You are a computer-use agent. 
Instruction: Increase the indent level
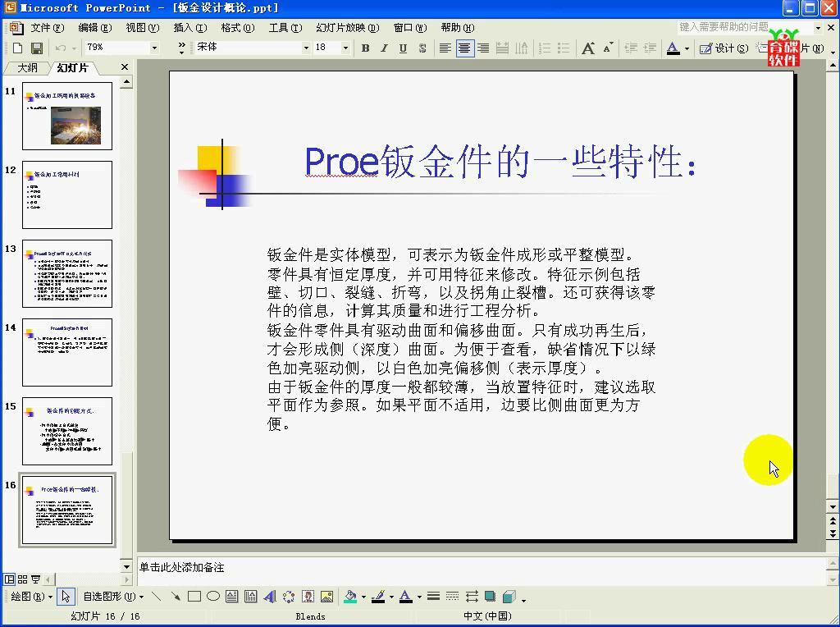pyautogui.click(x=650, y=48)
